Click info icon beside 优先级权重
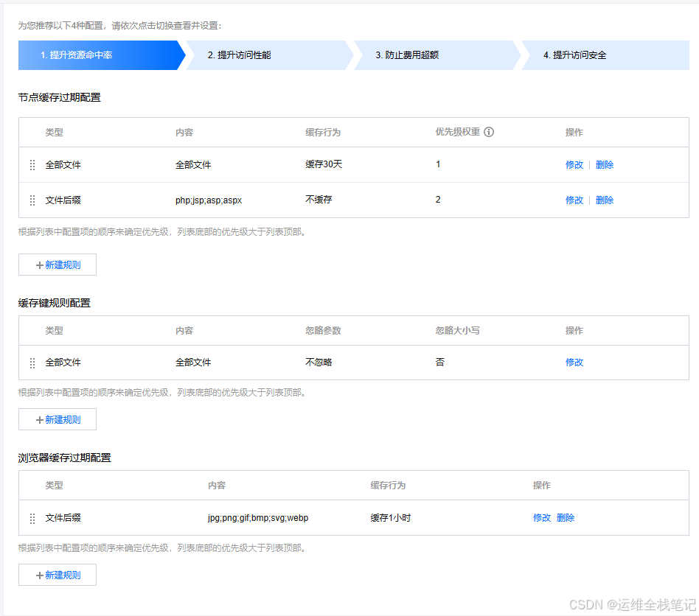This screenshot has width=699, height=616. [489, 132]
